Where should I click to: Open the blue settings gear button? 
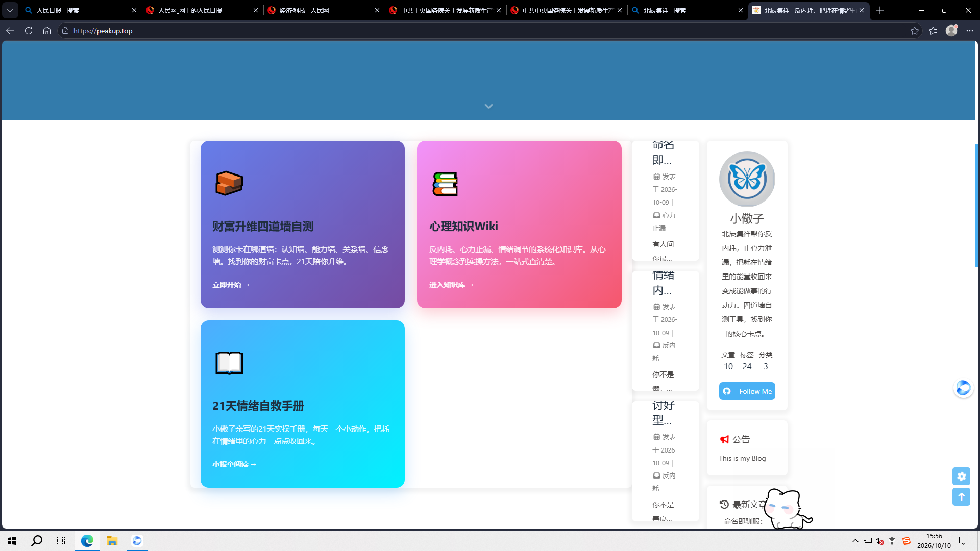point(961,476)
